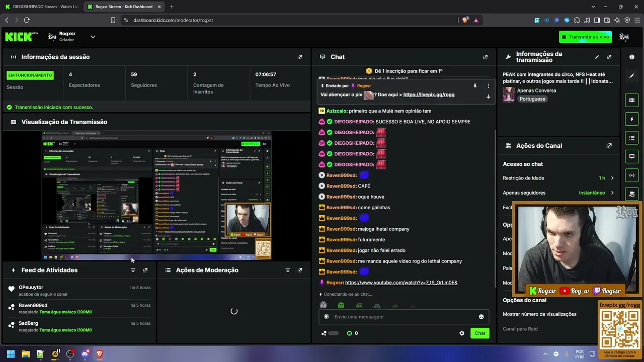Click the message input field
This screenshot has width=644, height=362.
405,317
